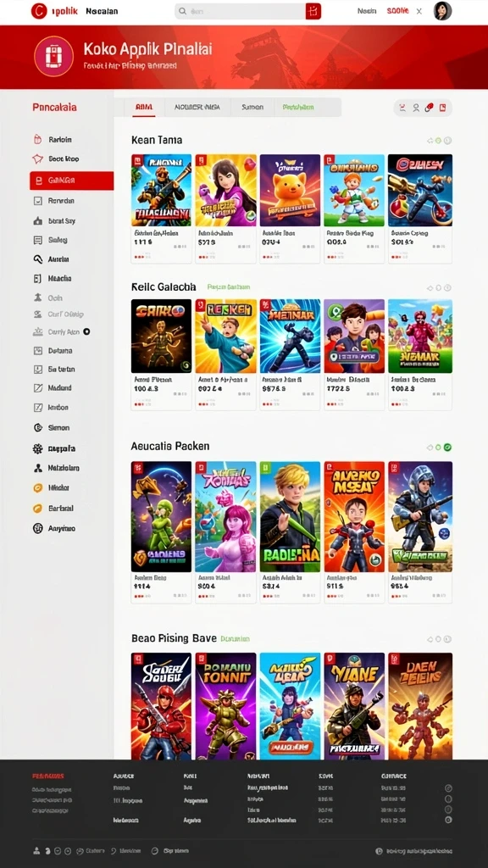Open the user avatar in the header
The height and width of the screenshot is (868, 488).
pos(442,10)
